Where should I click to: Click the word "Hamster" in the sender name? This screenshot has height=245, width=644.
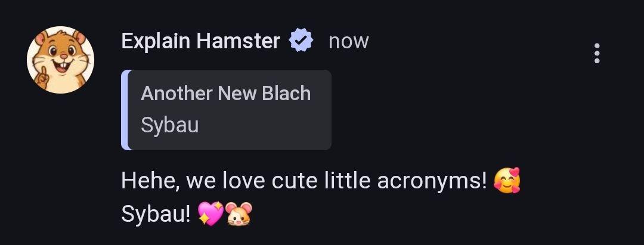238,42
